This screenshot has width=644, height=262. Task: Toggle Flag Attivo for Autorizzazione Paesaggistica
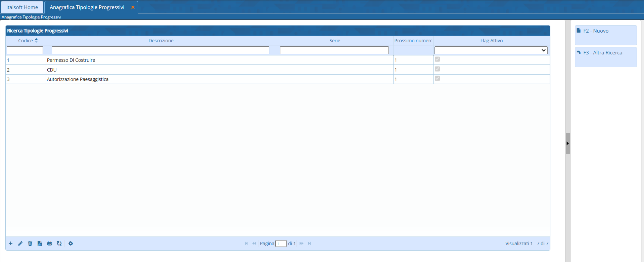click(437, 79)
